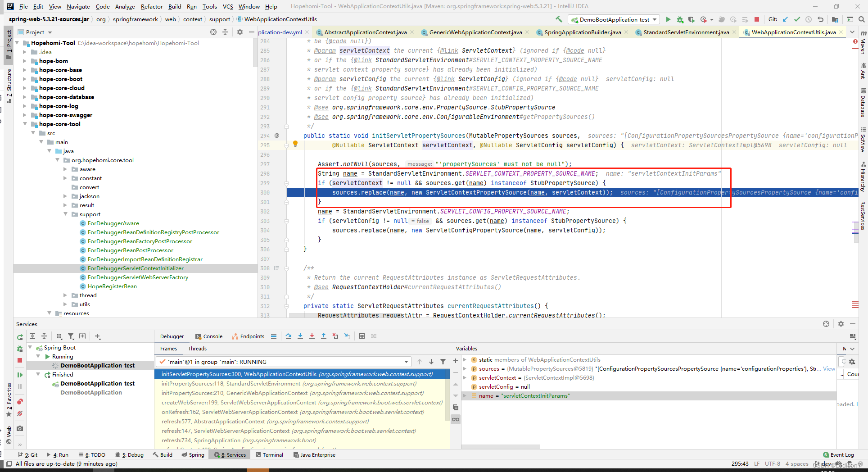Expand the sources variable in Variables
868x472 pixels.
[x=465, y=368]
